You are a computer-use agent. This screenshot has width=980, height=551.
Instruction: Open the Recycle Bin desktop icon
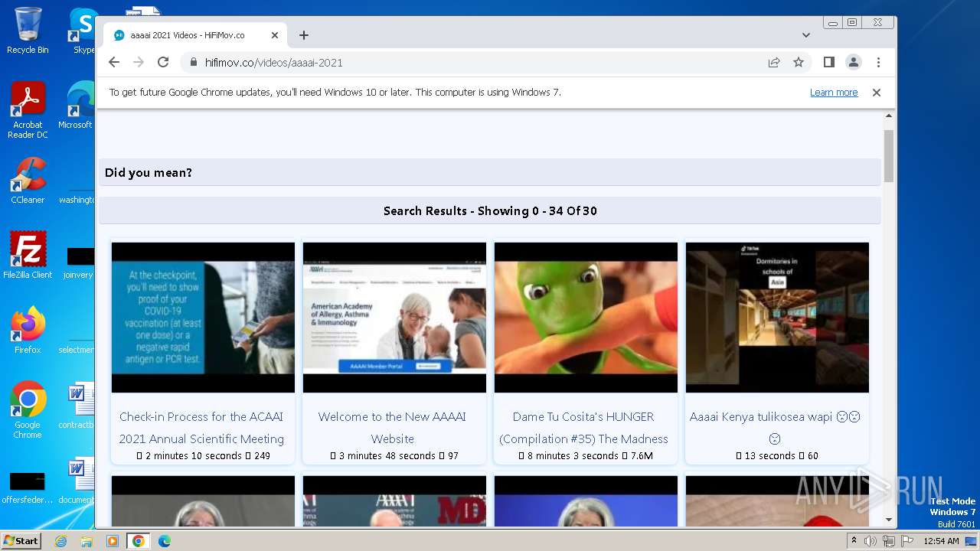click(x=28, y=31)
